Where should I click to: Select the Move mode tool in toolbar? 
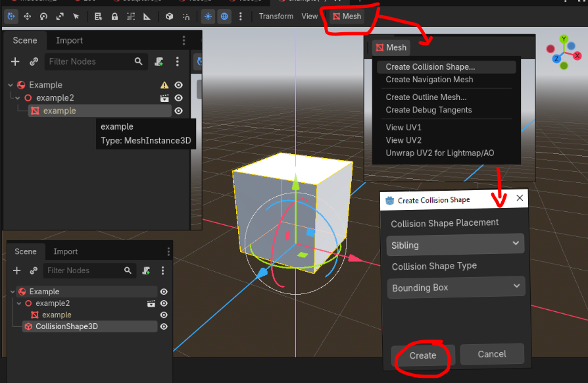click(28, 16)
